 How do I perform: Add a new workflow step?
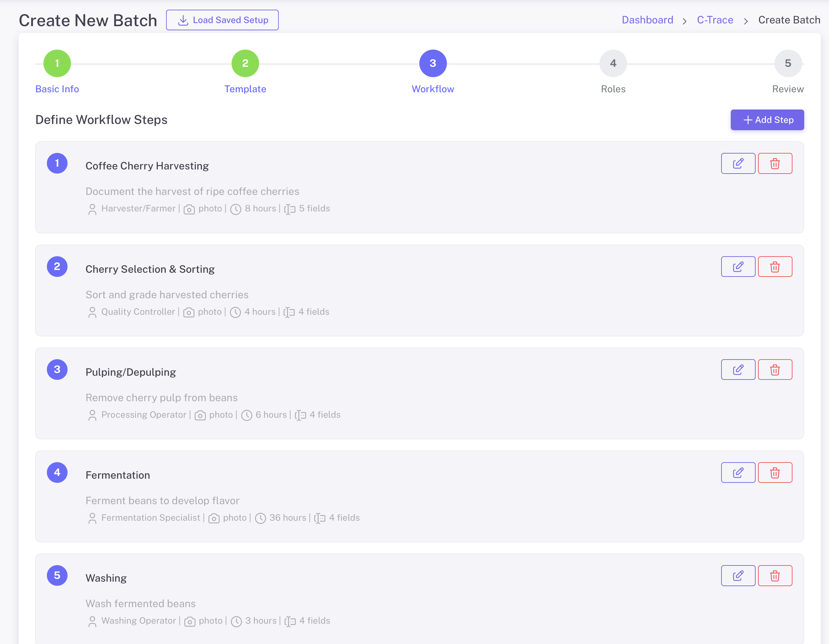(767, 120)
